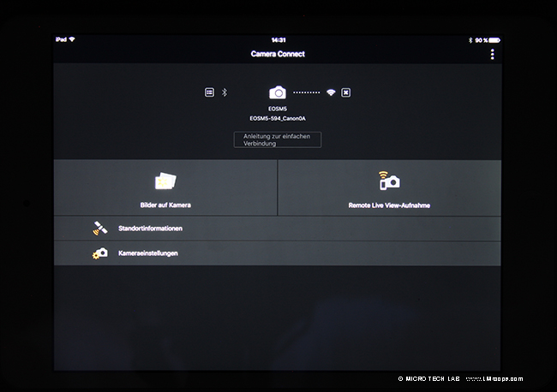Image resolution: width=557 pixels, height=392 pixels.
Task: Tap the camera icon above EOSM5
Action: (277, 92)
